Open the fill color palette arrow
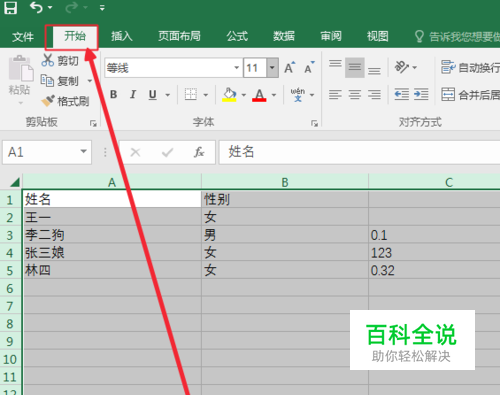The width and height of the screenshot is (500, 395). click(x=244, y=95)
